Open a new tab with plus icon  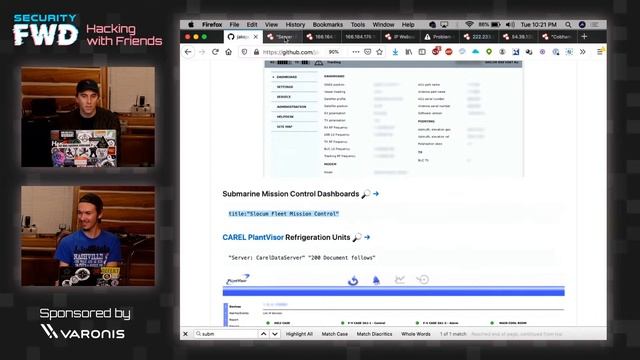[x=584, y=36]
